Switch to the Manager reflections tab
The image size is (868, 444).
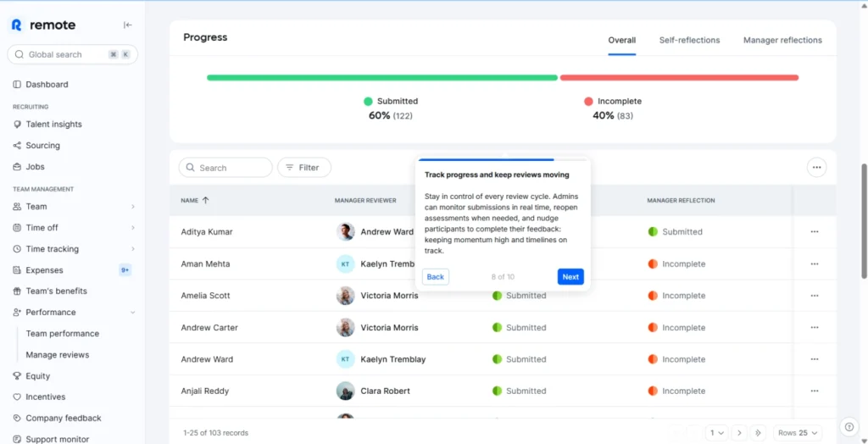[x=782, y=40]
